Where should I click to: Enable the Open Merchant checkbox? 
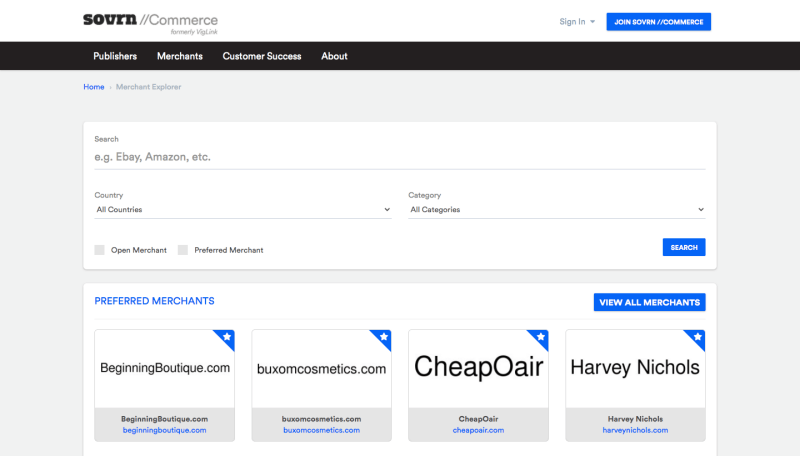pyautogui.click(x=99, y=250)
